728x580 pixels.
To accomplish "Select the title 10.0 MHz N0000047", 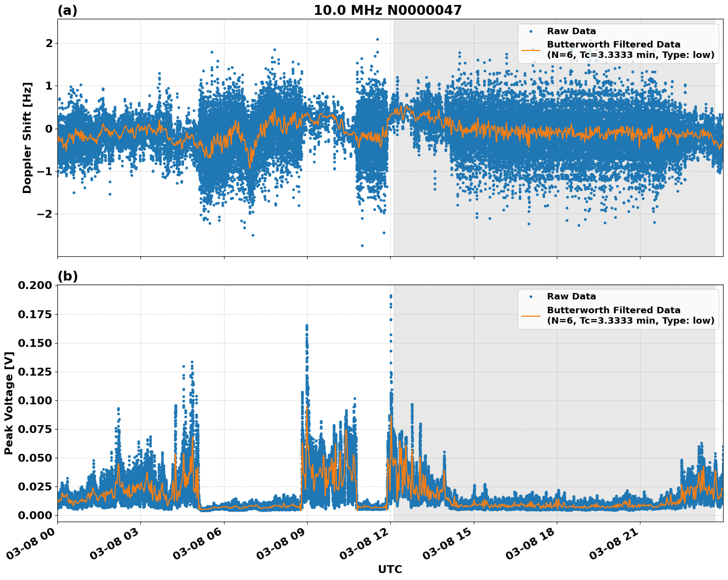I will [x=389, y=9].
